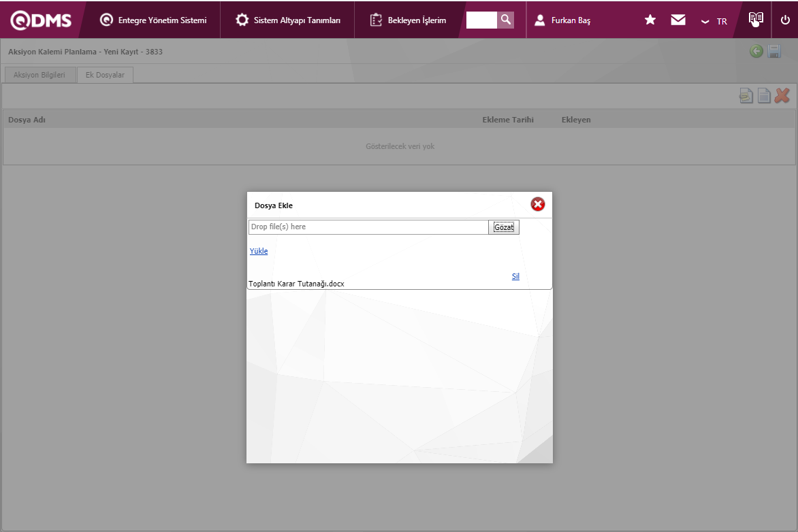
Task: Open Sistem Altyapı Tanımları menu
Action: click(288, 20)
